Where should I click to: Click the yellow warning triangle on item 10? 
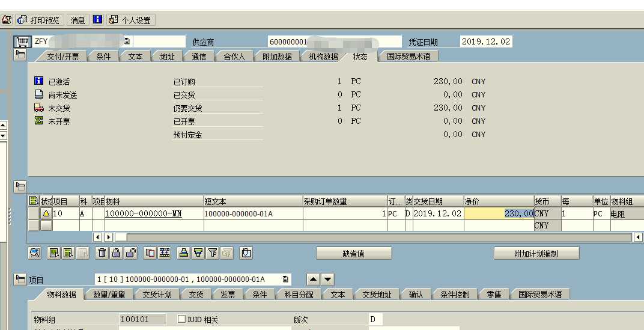(46, 213)
